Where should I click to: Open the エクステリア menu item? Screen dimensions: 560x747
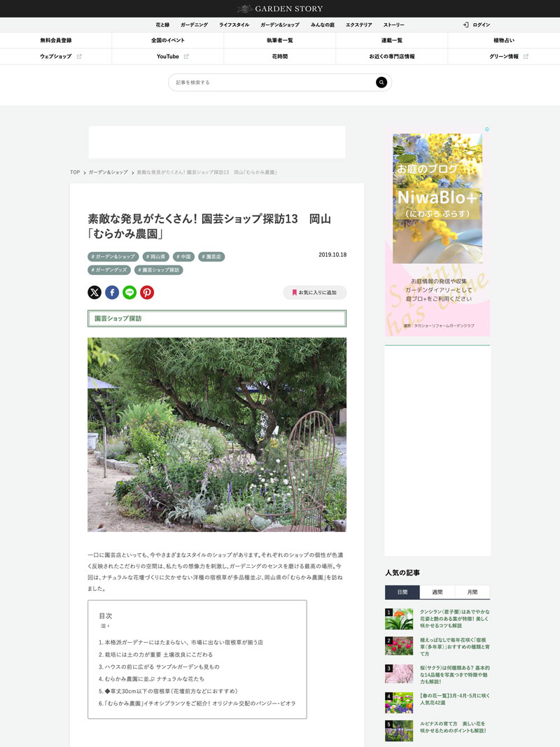point(358,25)
